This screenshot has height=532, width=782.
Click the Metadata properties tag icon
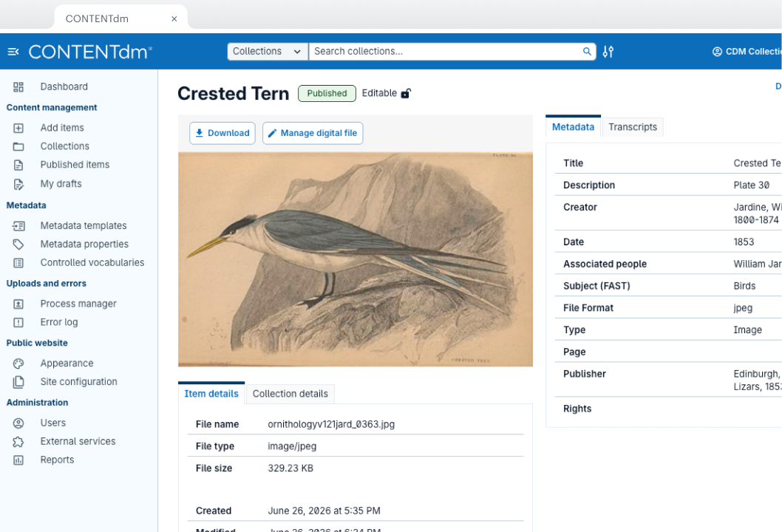click(x=18, y=245)
